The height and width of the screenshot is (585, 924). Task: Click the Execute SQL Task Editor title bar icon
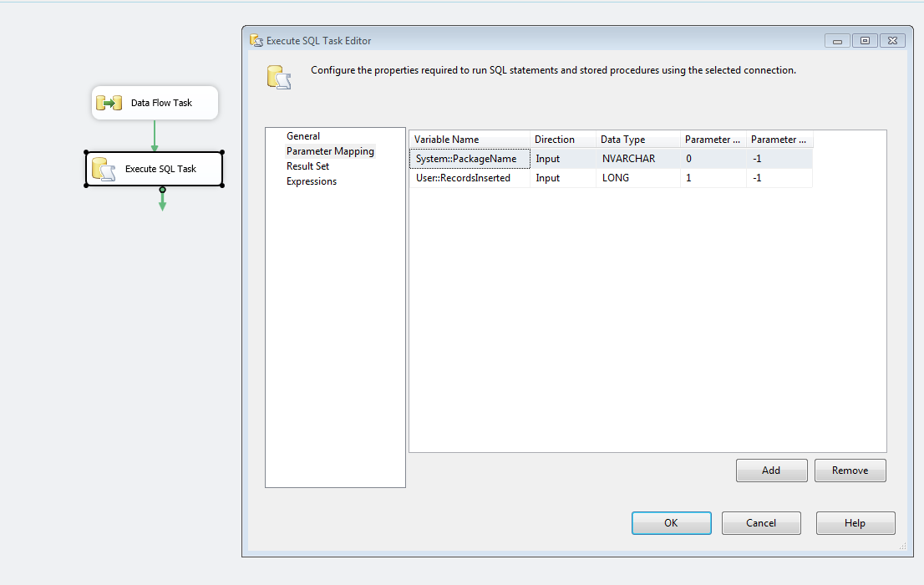click(x=253, y=40)
